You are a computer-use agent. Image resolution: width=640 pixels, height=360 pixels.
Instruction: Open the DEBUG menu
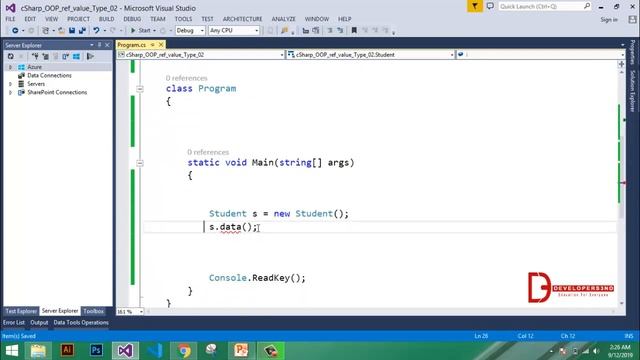[x=132, y=19]
